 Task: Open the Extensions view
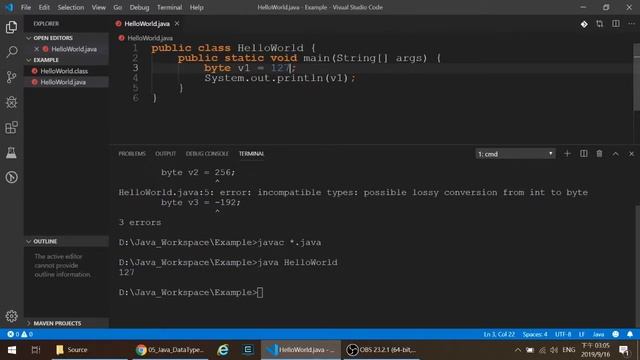[x=11, y=127]
